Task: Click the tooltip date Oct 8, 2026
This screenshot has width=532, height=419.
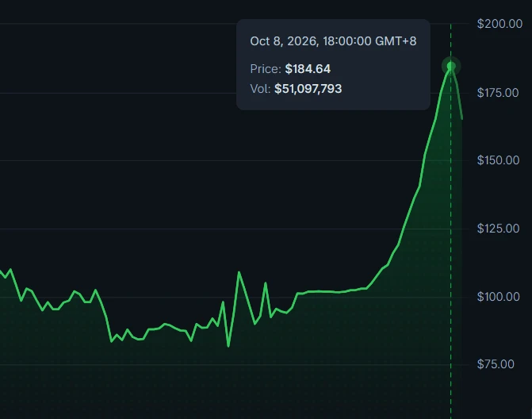Action: pyautogui.click(x=284, y=41)
